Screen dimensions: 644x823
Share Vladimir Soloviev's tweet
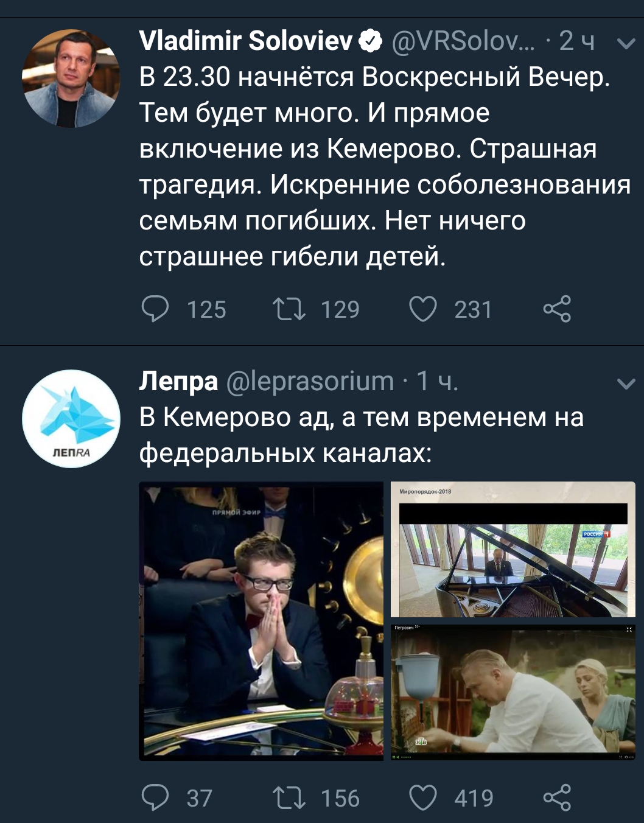pyautogui.click(x=556, y=309)
